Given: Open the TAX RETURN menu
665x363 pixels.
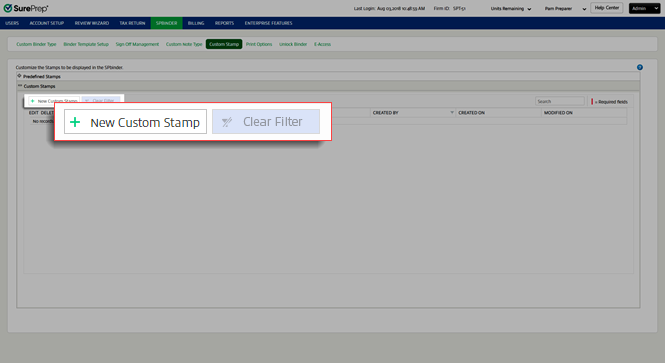Looking at the screenshot, I should tap(132, 23).
